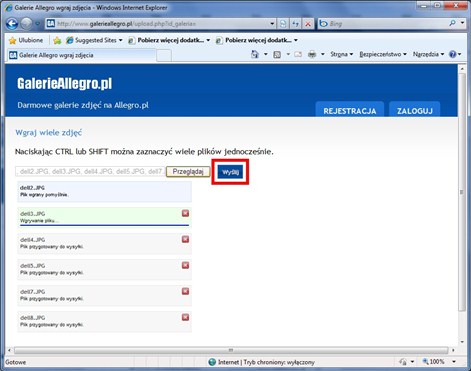Click the vertical scrollbar down arrow
The width and height of the screenshot is (471, 371).
462,342
